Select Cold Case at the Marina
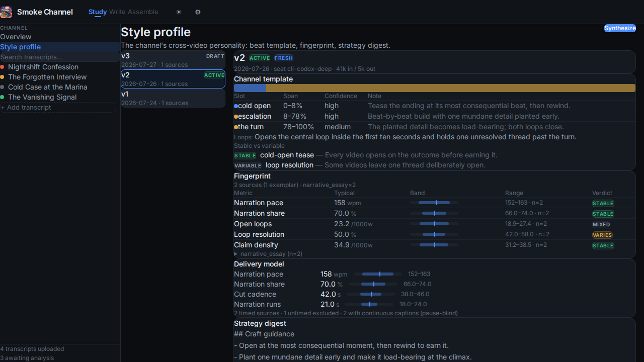 coord(60,87)
